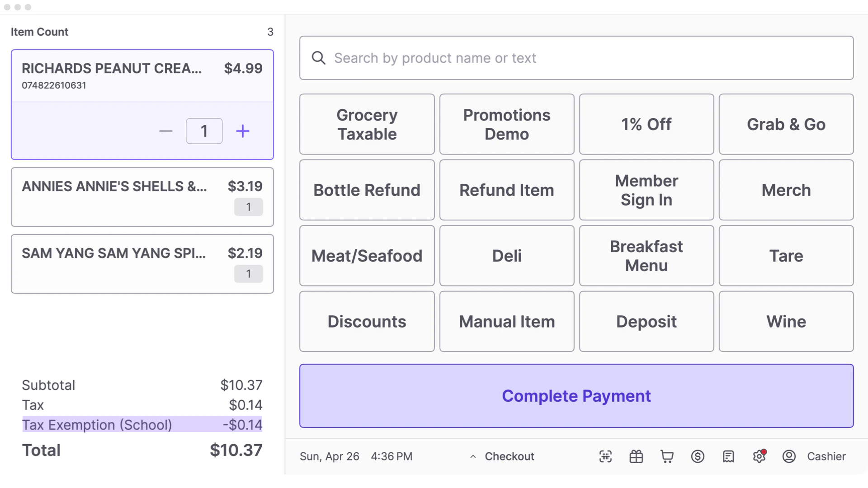The image size is (868, 488).
Task: Expand the Checkout mode chevron
Action: [473, 456]
